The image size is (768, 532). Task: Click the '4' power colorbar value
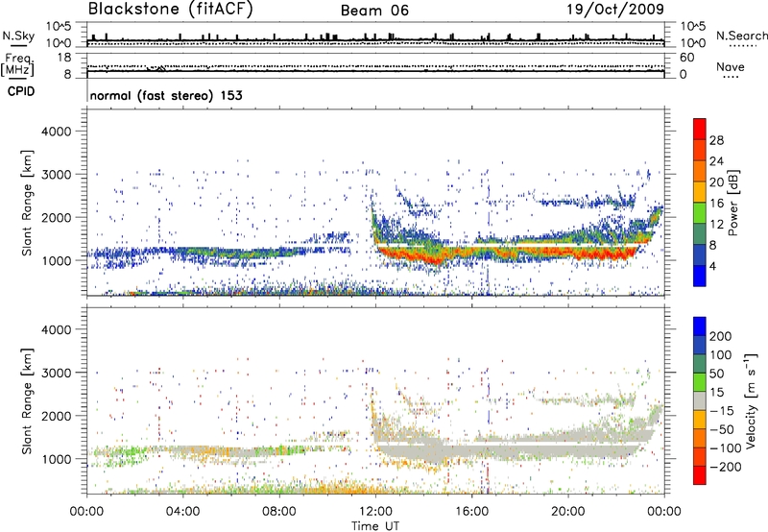[713, 267]
